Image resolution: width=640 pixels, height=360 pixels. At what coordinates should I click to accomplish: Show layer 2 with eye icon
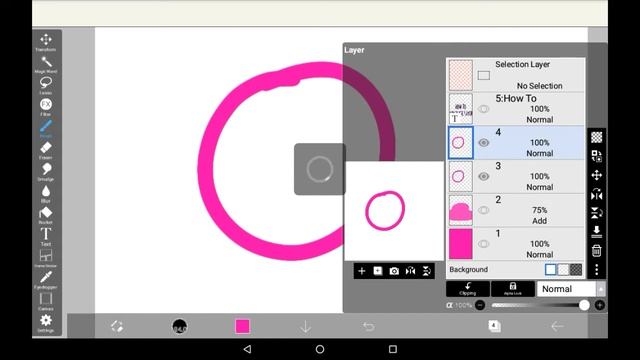point(484,210)
